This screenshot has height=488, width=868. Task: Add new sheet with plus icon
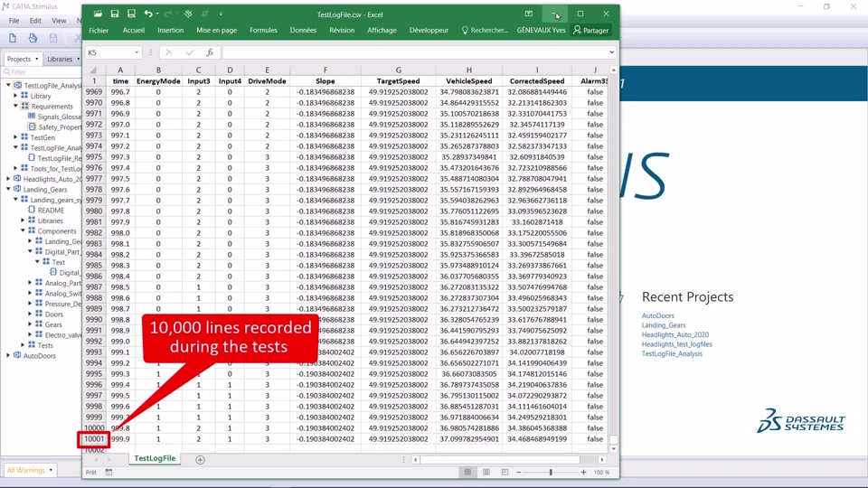click(200, 460)
